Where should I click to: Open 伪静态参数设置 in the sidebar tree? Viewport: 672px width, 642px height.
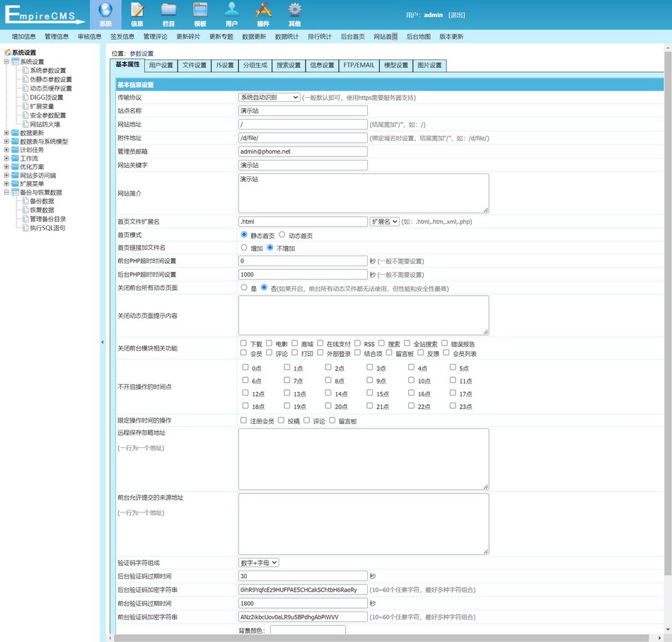click(x=50, y=79)
